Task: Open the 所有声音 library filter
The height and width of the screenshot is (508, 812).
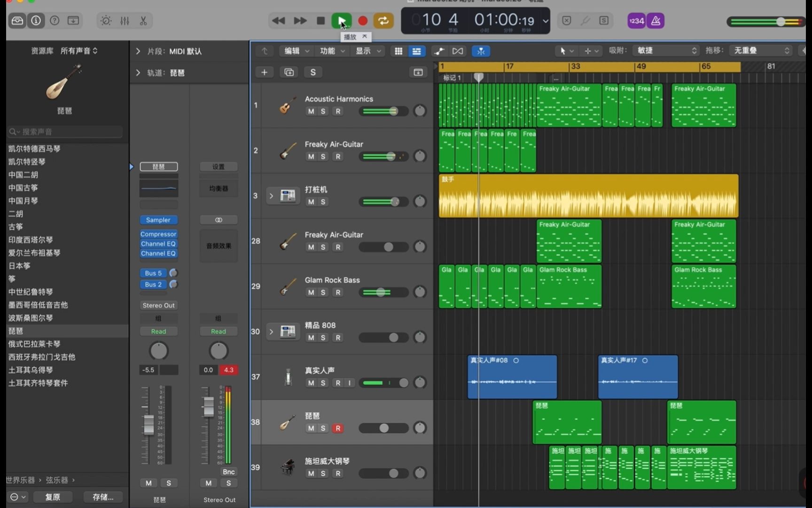Action: coord(79,51)
